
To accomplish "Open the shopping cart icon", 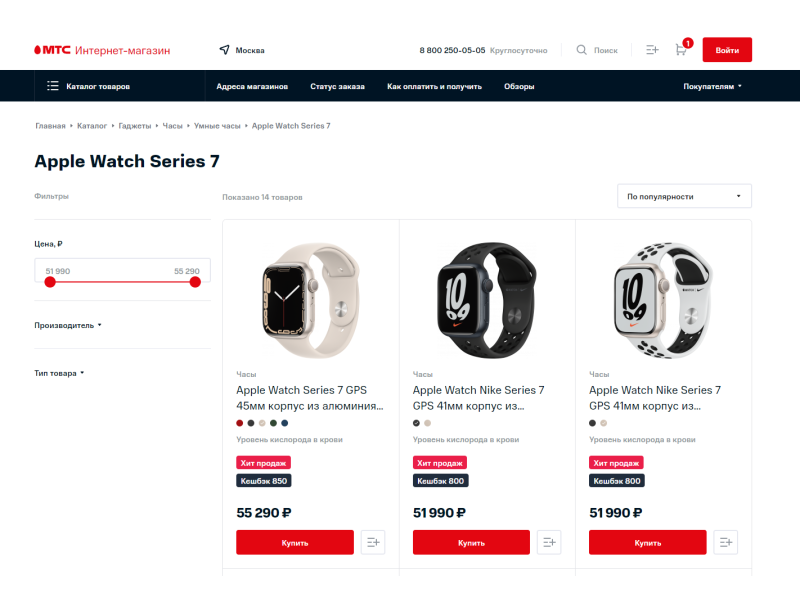I will coord(681,49).
